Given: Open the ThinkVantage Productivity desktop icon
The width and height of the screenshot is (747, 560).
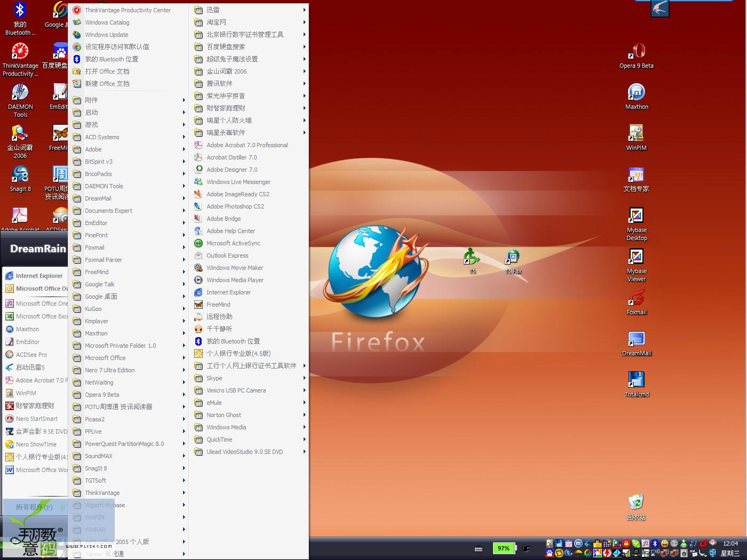Looking at the screenshot, I should [x=20, y=60].
